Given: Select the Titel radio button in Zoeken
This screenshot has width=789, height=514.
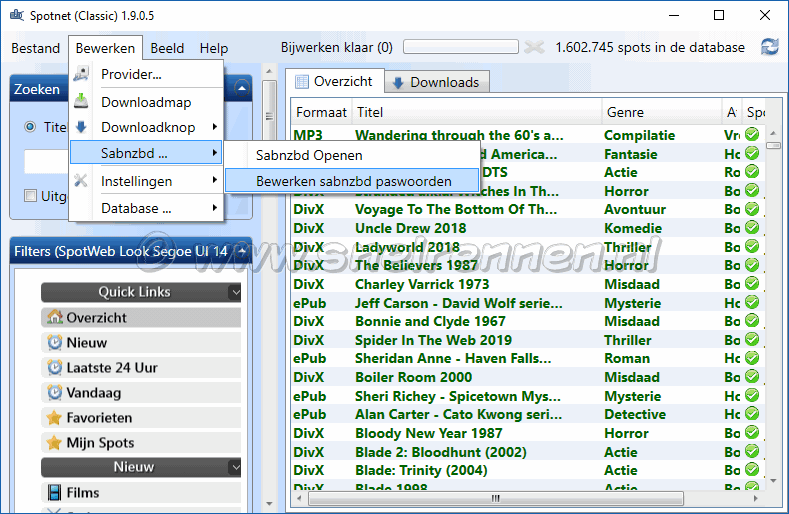Looking at the screenshot, I should [x=30, y=127].
